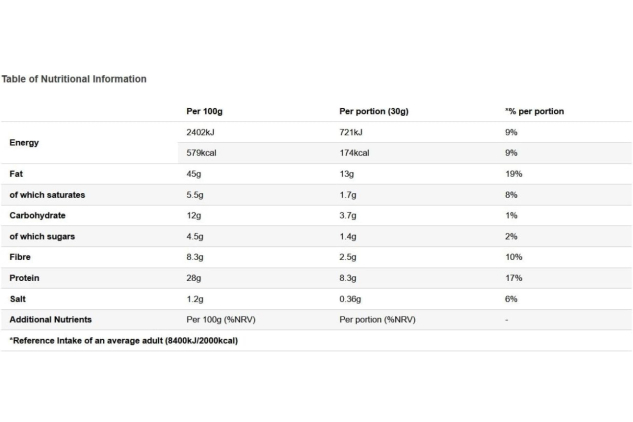The height and width of the screenshot is (422, 633).
Task: Select the Additional Nutrients row label
Action: [50, 319]
